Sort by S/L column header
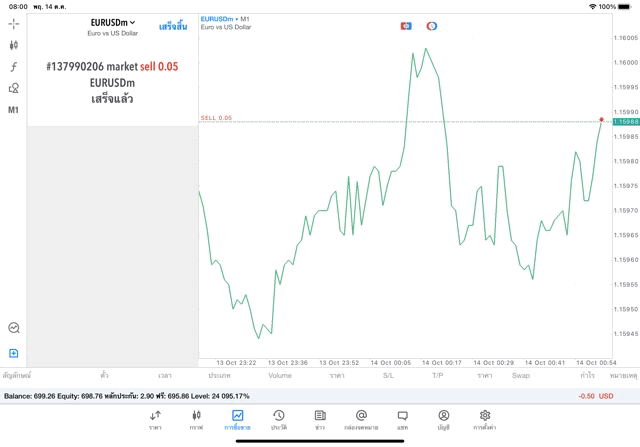The image size is (640, 447). click(388, 376)
